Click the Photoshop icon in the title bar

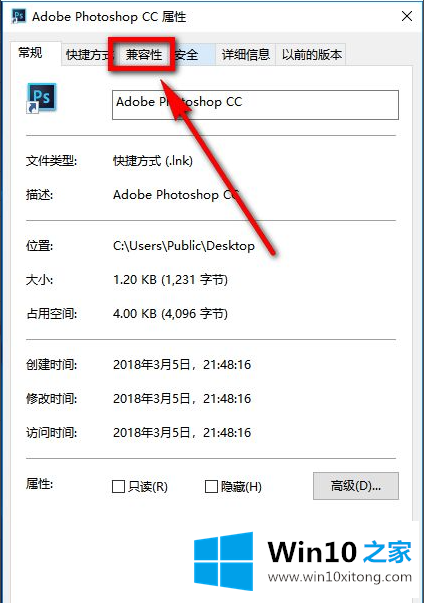(19, 16)
